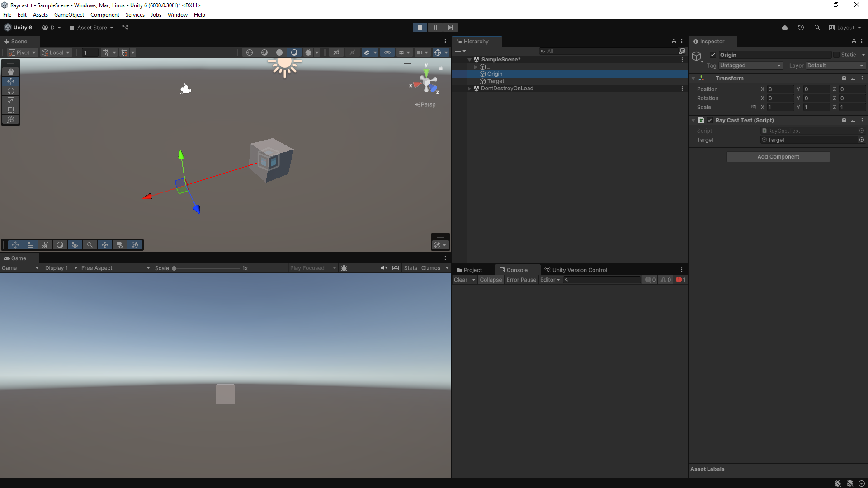Click the Collapse console button
The width and height of the screenshot is (868, 488).
[491, 280]
